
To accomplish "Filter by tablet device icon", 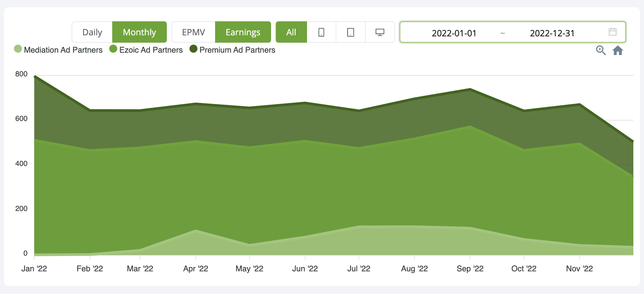I will point(351,32).
